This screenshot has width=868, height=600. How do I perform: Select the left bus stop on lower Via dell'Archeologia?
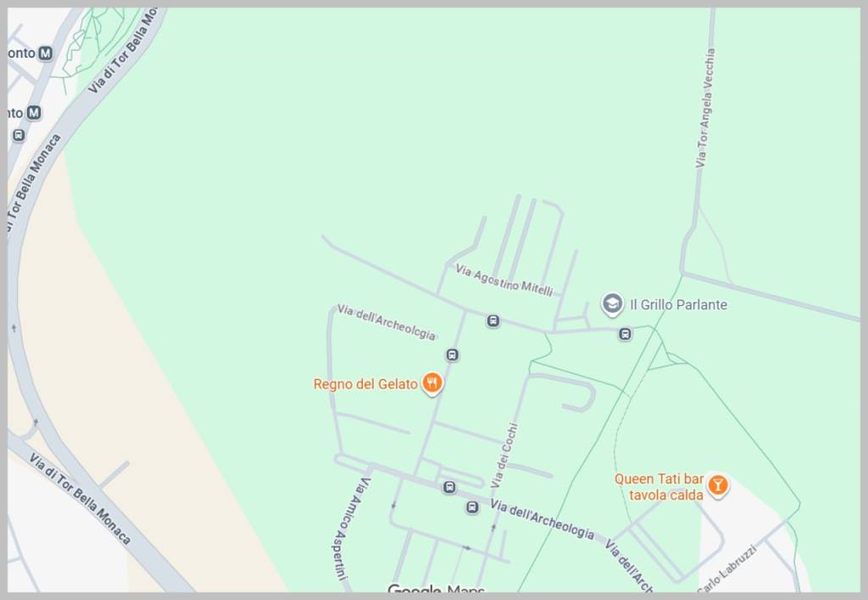tap(449, 487)
